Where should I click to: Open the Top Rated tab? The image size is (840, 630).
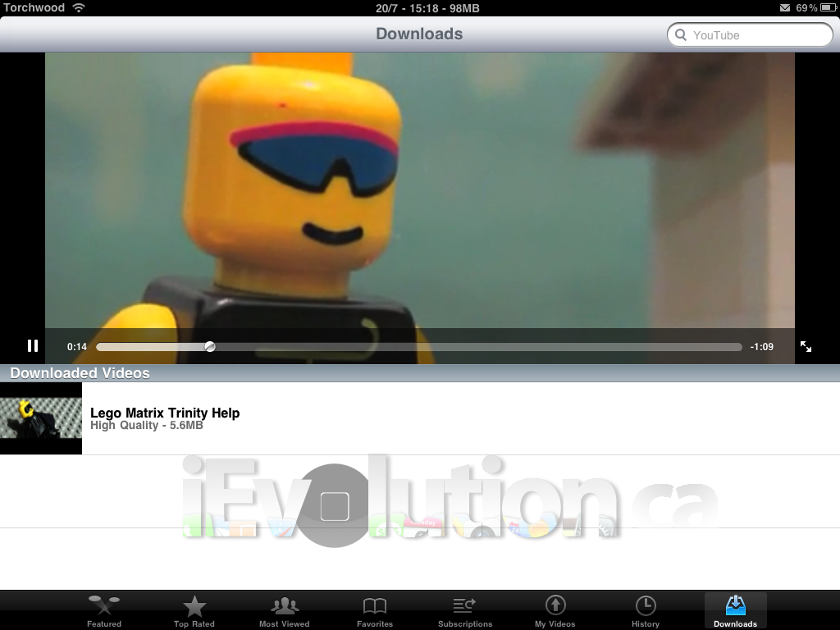(x=194, y=610)
